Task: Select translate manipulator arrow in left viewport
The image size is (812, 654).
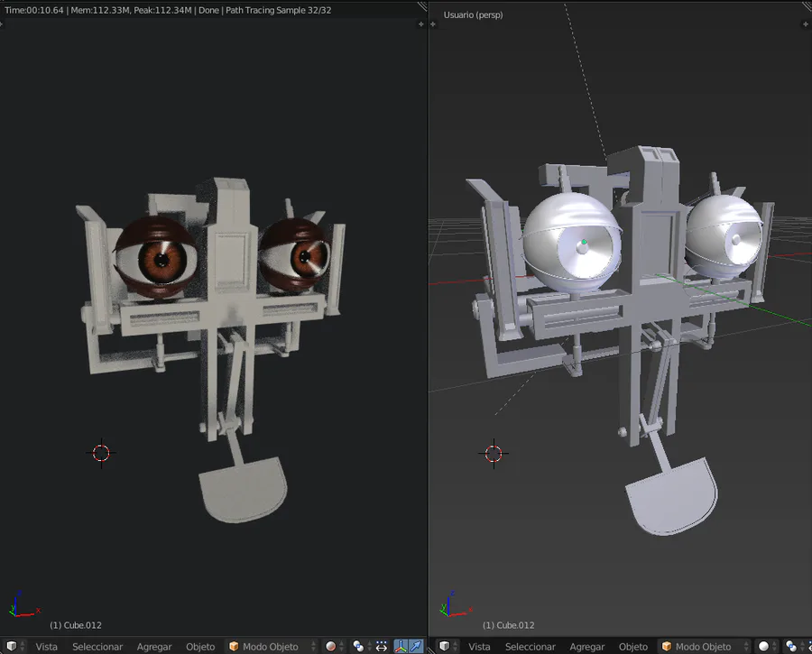Action: click(416, 646)
